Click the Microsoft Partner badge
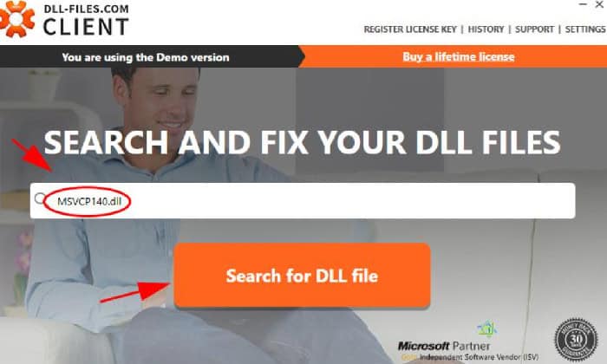 pos(444,346)
